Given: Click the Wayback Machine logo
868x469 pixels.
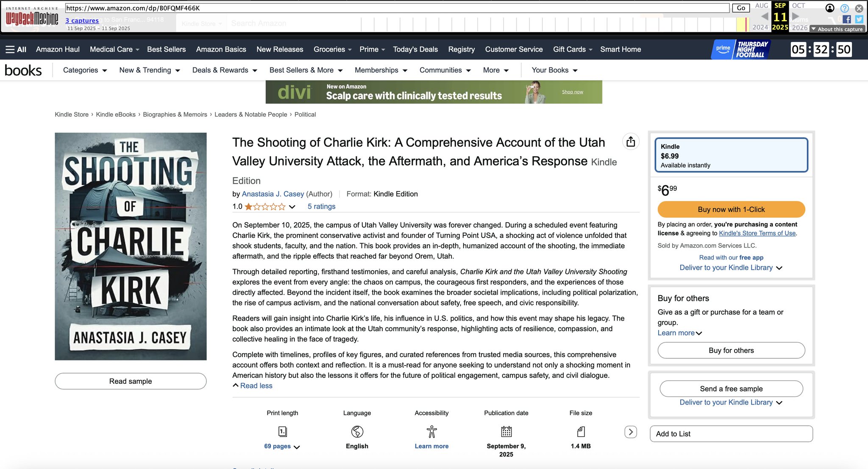Looking at the screenshot, I should coord(32,18).
